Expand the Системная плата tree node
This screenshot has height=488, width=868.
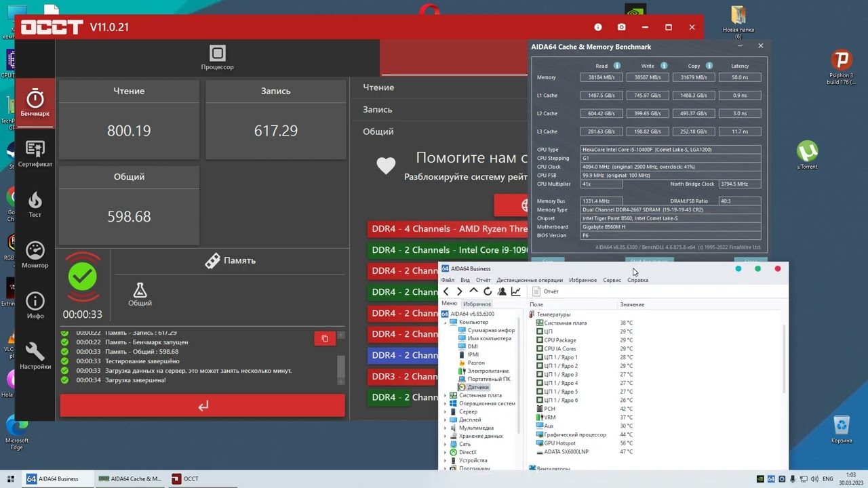(x=446, y=395)
